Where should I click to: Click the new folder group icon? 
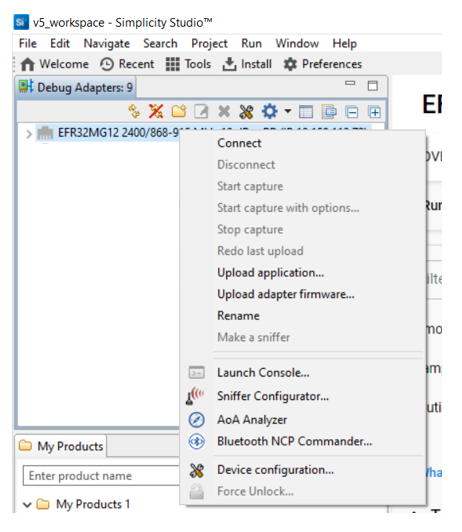coord(179,111)
